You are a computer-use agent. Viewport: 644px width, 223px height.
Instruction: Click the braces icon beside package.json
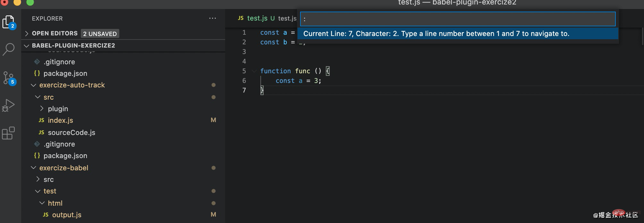pyautogui.click(x=37, y=73)
